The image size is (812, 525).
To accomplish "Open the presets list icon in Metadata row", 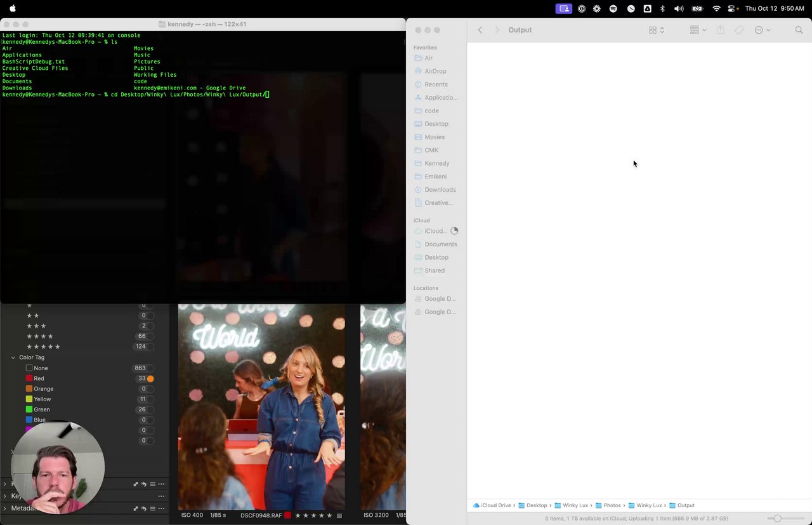I will pos(152,508).
